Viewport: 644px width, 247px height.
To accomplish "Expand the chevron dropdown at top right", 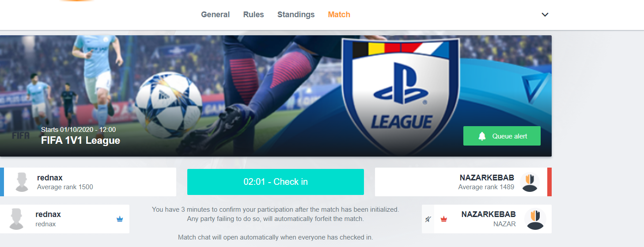I will 545,15.
